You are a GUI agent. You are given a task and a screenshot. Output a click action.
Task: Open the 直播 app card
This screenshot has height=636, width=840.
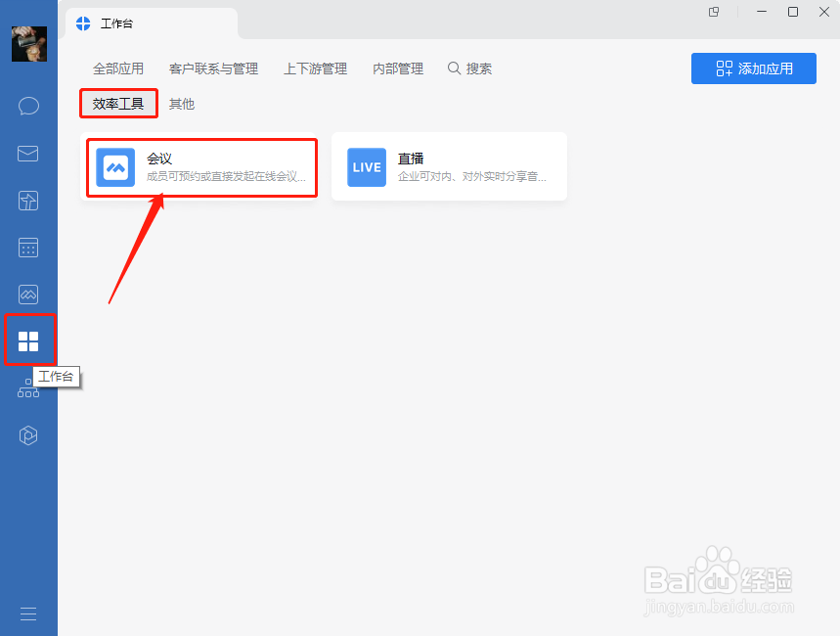pyautogui.click(x=449, y=166)
